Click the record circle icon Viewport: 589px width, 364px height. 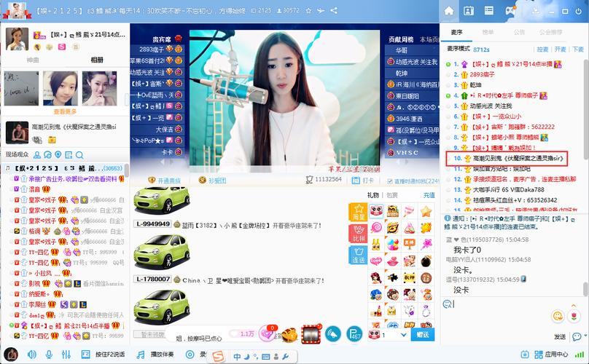tap(190, 355)
